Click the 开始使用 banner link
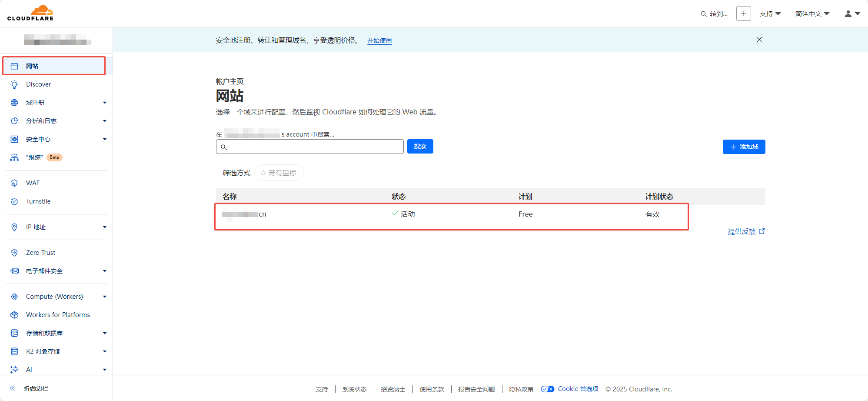 tap(379, 40)
